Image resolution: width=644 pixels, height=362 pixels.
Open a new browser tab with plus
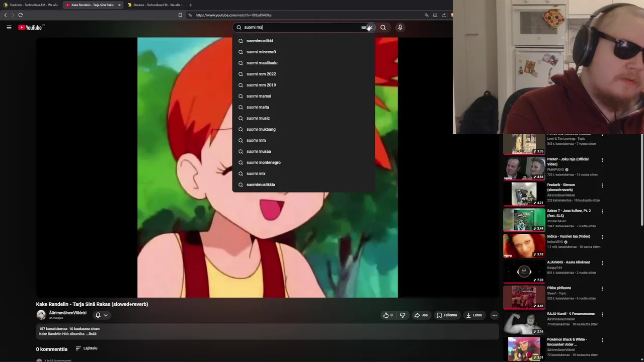click(x=190, y=5)
